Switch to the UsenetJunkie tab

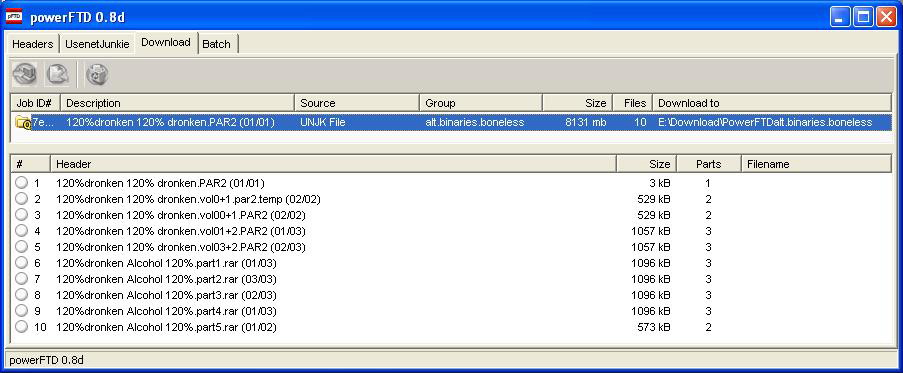[97, 44]
